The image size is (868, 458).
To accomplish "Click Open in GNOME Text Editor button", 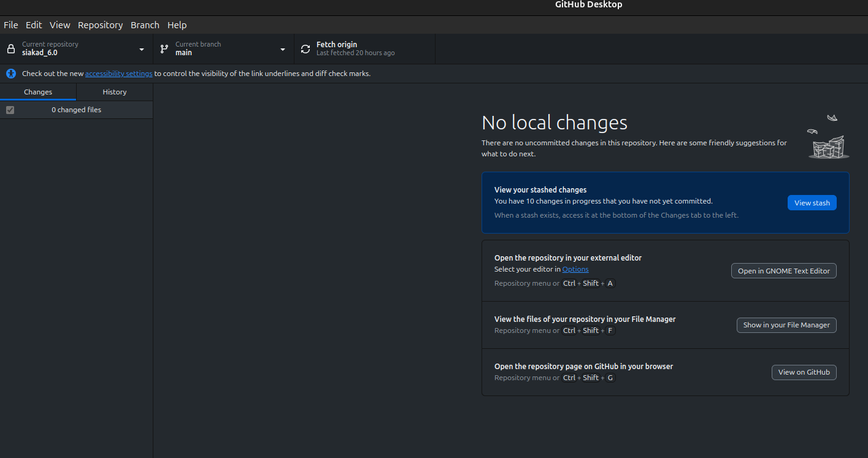I will coord(783,271).
